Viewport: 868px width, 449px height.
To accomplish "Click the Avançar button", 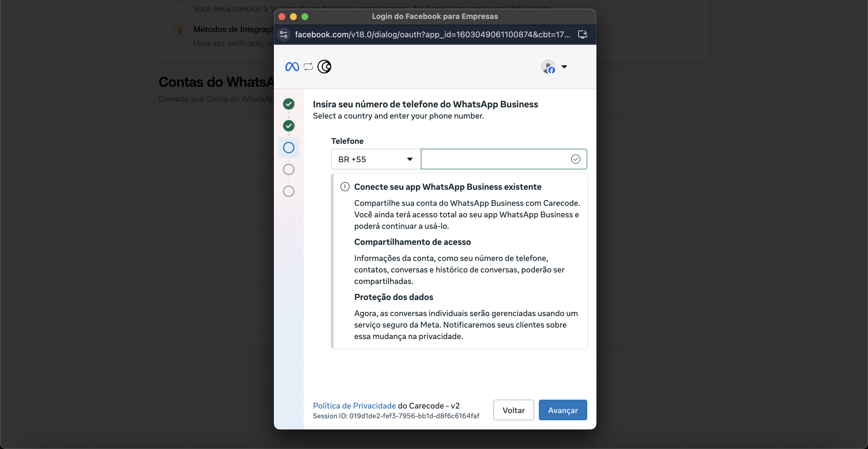I will coord(562,410).
